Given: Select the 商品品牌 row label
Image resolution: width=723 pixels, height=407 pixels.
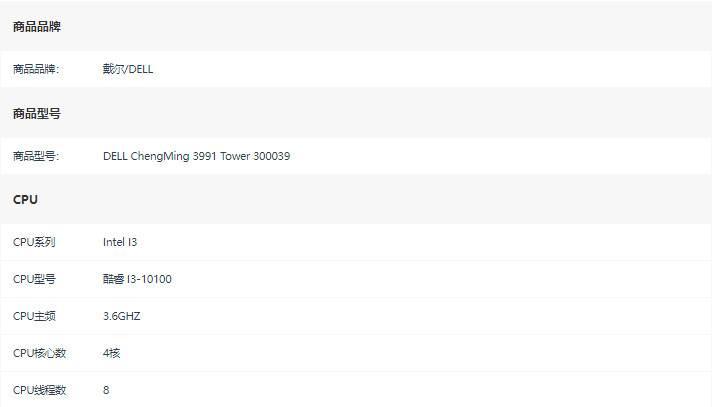Looking at the screenshot, I should (x=36, y=69).
